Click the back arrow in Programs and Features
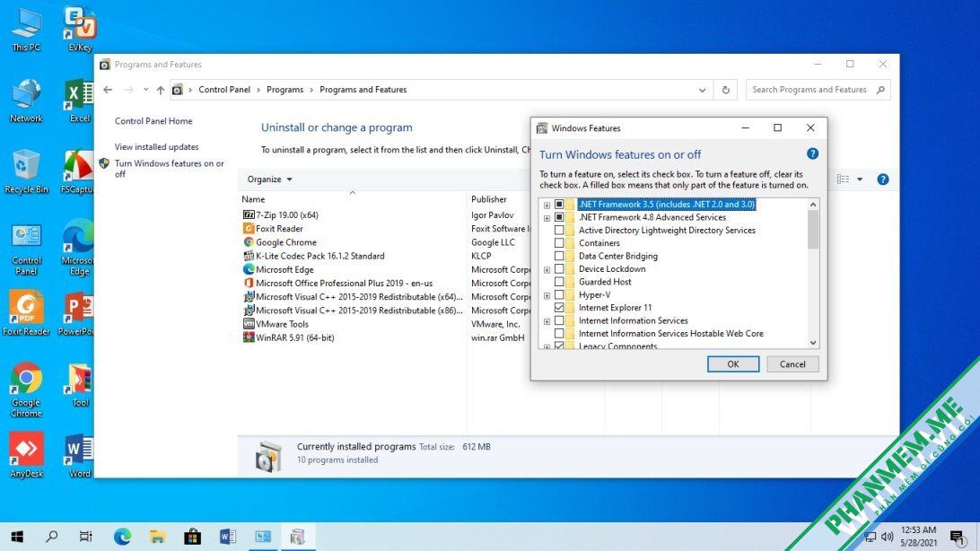 point(108,90)
